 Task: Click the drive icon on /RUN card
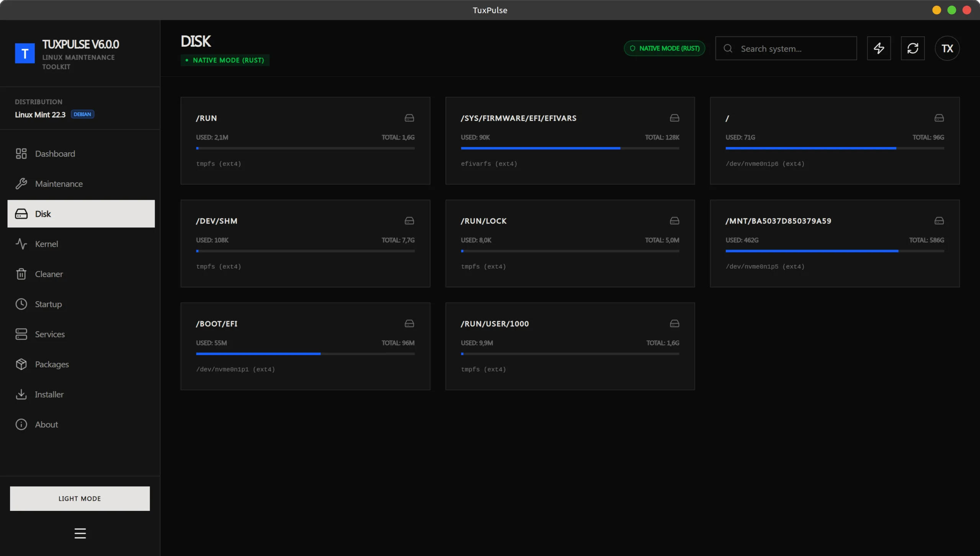pyautogui.click(x=409, y=118)
